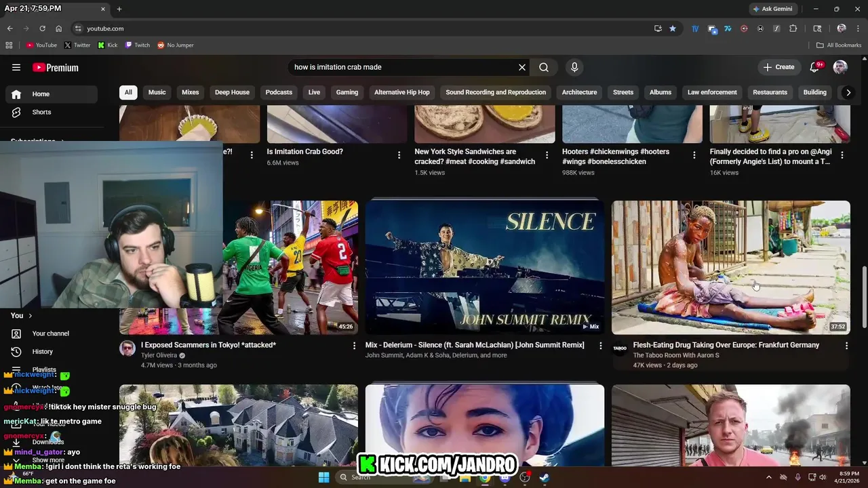Open the Windows Start button
Screen dimensions: 868x488
tap(323, 477)
